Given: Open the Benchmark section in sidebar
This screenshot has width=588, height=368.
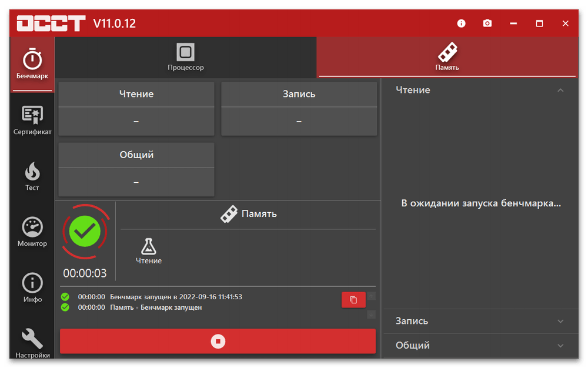Looking at the screenshot, I should [x=32, y=64].
